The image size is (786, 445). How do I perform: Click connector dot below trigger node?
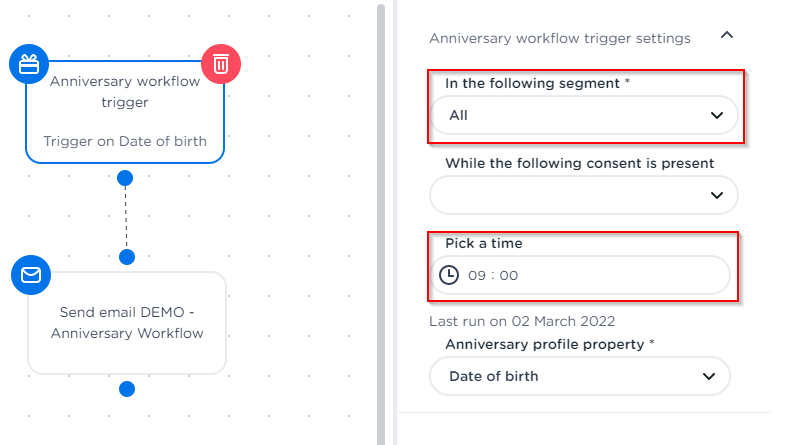pyautogui.click(x=125, y=178)
